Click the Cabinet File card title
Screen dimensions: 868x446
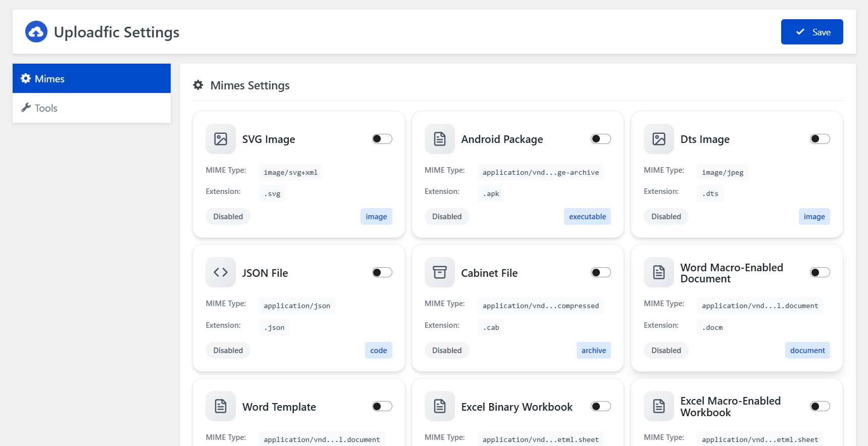489,273
